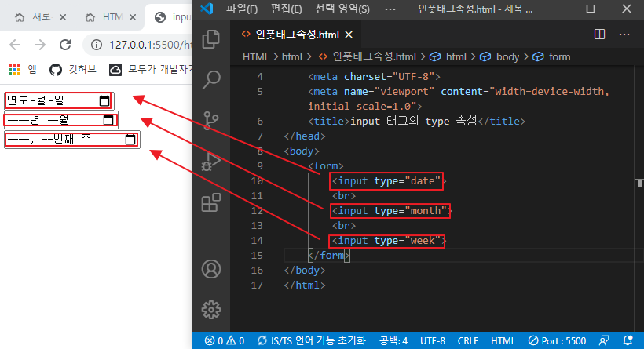Viewport: 644px width, 349px height.
Task: Open the 깃허브 bookmark
Action: coord(73,69)
